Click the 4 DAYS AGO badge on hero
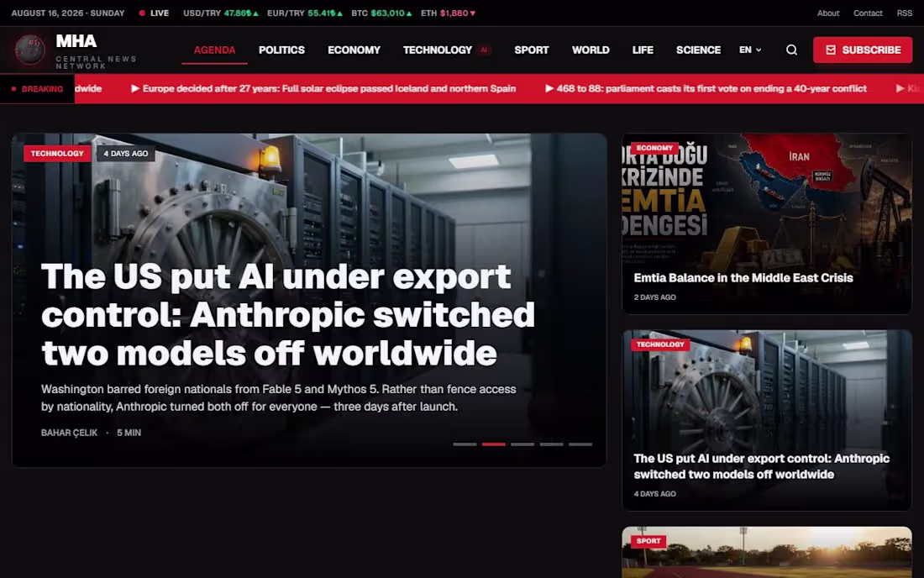 pos(125,153)
